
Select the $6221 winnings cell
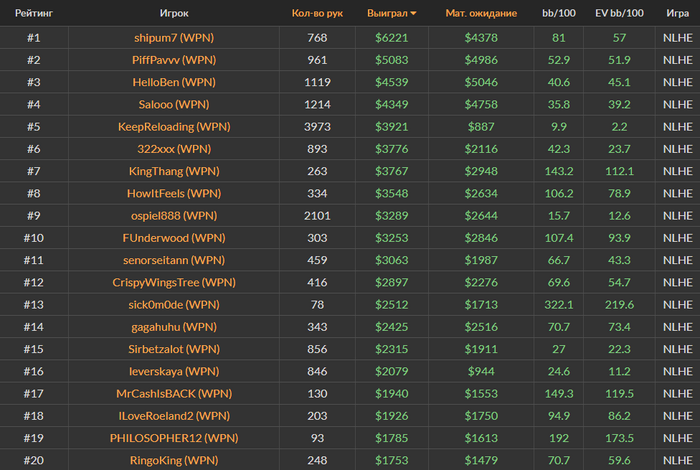[392, 37]
